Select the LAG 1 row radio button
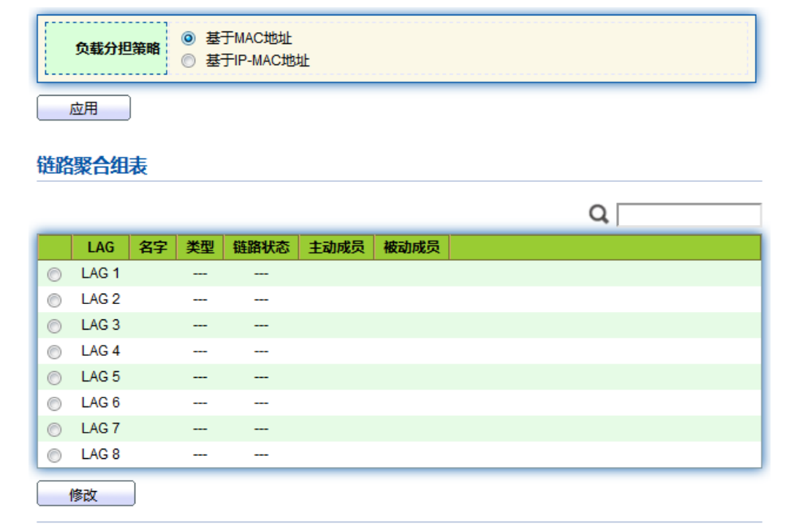 point(54,275)
